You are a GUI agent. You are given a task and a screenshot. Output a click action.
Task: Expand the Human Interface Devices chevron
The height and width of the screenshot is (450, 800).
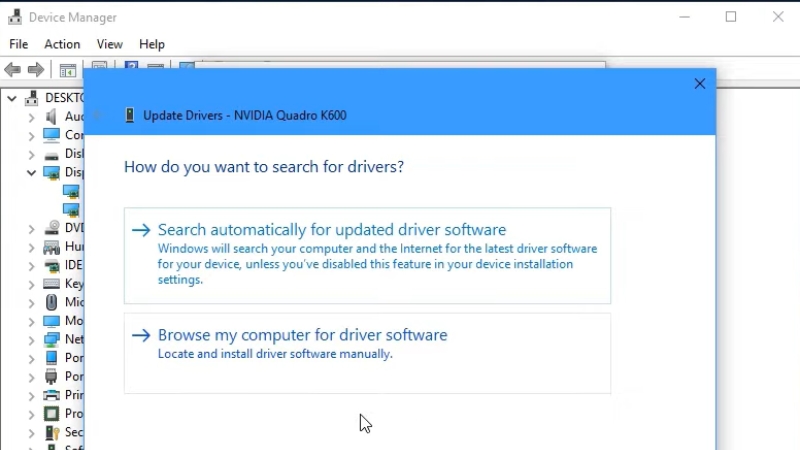(x=31, y=247)
